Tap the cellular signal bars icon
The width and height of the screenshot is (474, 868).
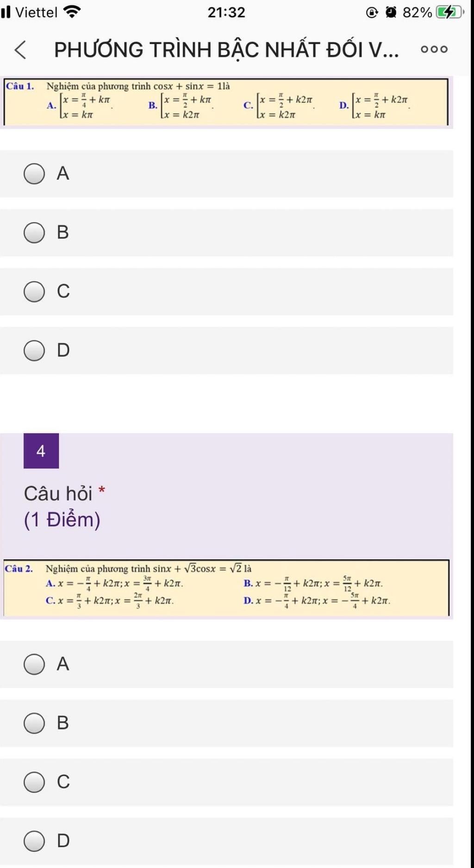6,12
